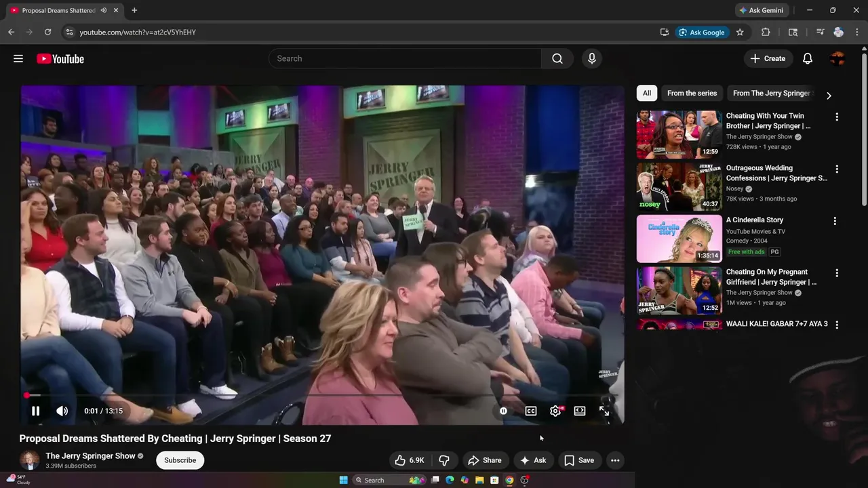Screen dimensions: 868x488
Task: Click the search magnifier button
Action: point(557,59)
